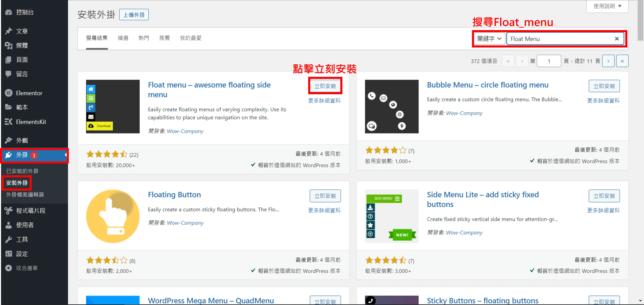Open 外掛檔案編輯器 submenu item
Image resolution: width=644 pixels, height=305 pixels.
click(25, 195)
